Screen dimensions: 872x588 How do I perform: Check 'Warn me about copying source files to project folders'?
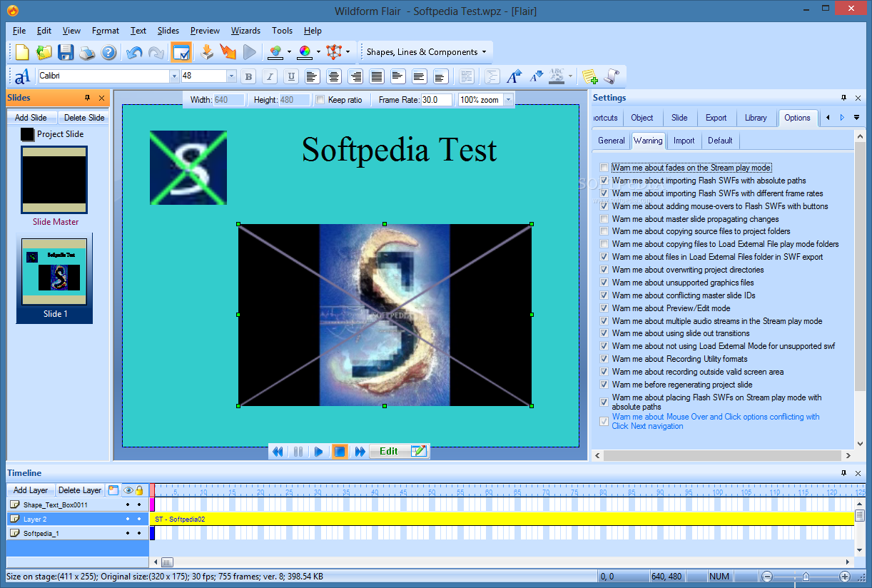click(x=604, y=231)
